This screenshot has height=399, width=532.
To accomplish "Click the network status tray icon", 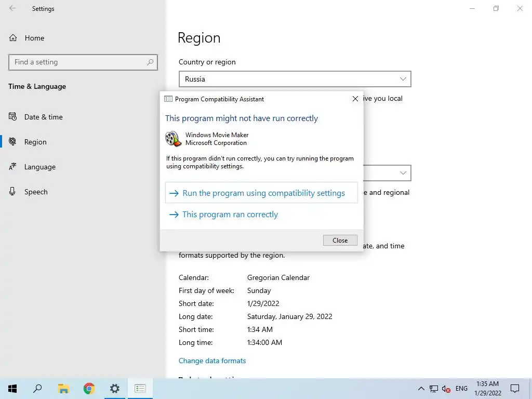I will (434, 389).
